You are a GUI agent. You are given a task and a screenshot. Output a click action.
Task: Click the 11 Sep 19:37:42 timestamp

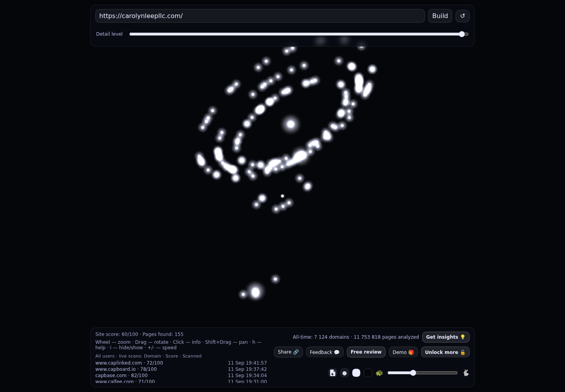coord(247,369)
